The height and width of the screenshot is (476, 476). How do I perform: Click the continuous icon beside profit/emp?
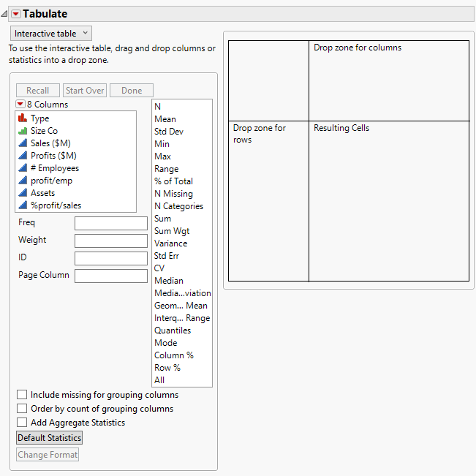[23, 181]
